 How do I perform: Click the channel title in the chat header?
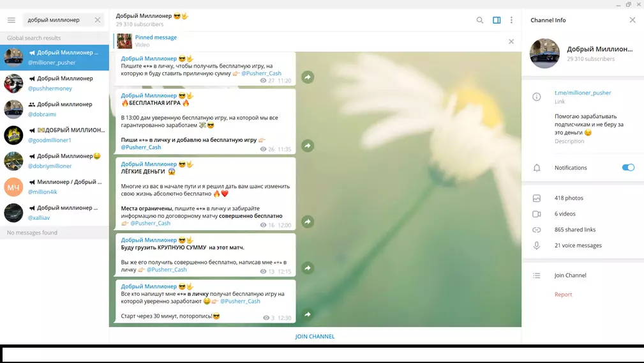coord(152,16)
